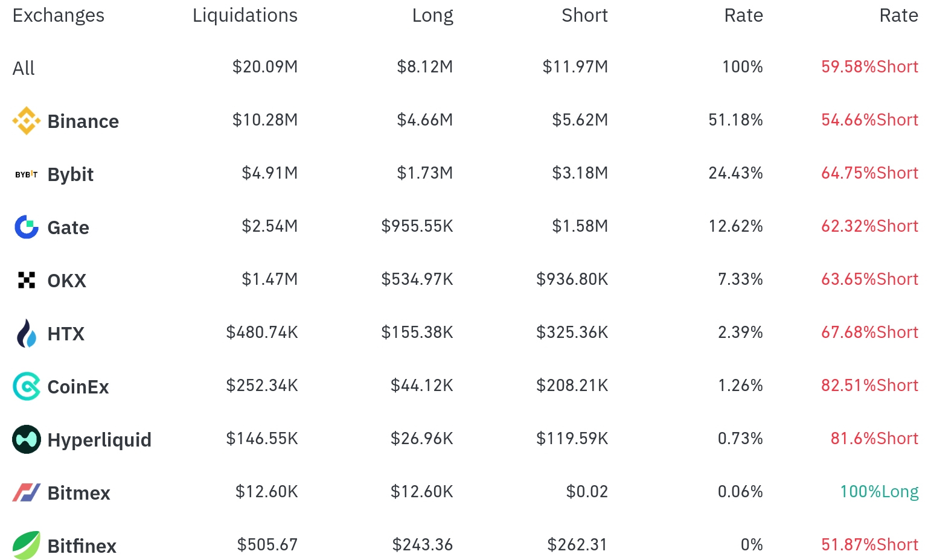931x560 pixels.
Task: Click the Hyperliquid logo icon
Action: [26, 439]
